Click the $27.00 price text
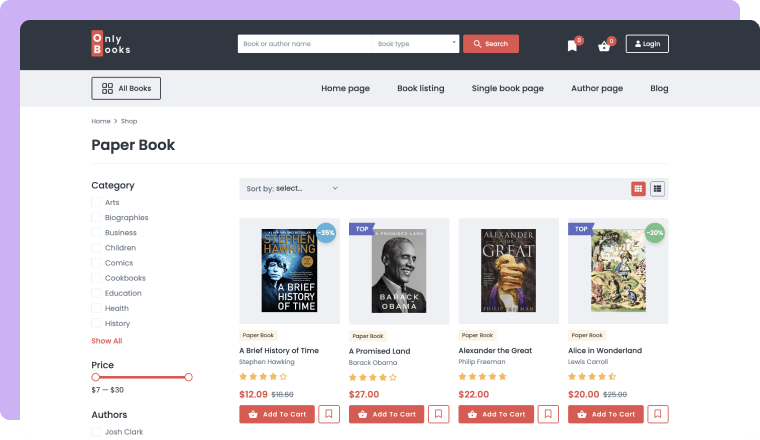The width and height of the screenshot is (760, 440). 364,394
